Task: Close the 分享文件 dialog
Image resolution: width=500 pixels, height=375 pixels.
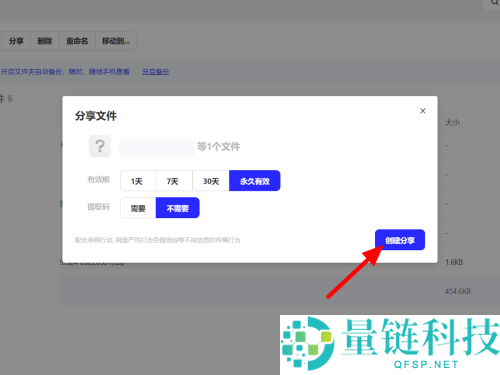Action: coord(423,111)
